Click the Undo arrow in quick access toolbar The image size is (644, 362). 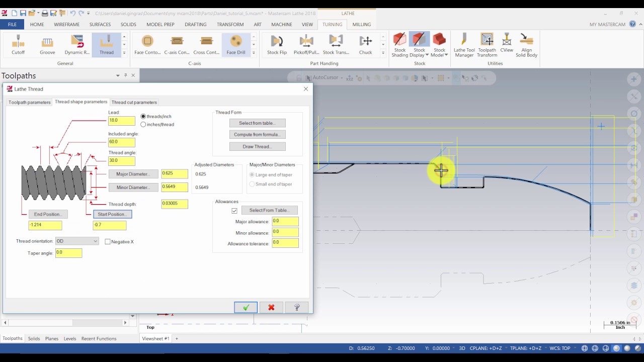click(73, 13)
